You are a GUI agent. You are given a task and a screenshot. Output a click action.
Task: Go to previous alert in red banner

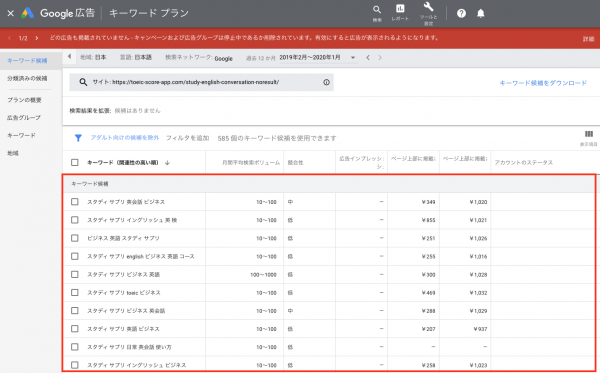point(9,38)
